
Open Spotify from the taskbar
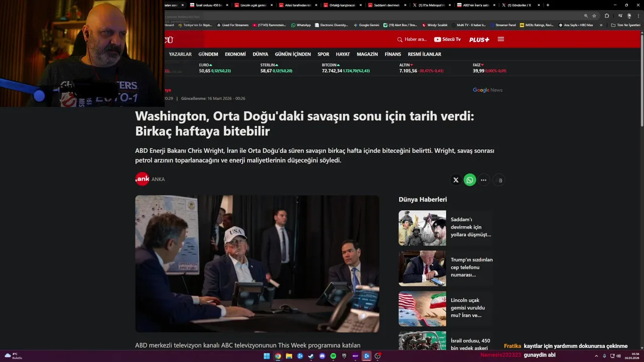coord(333,356)
